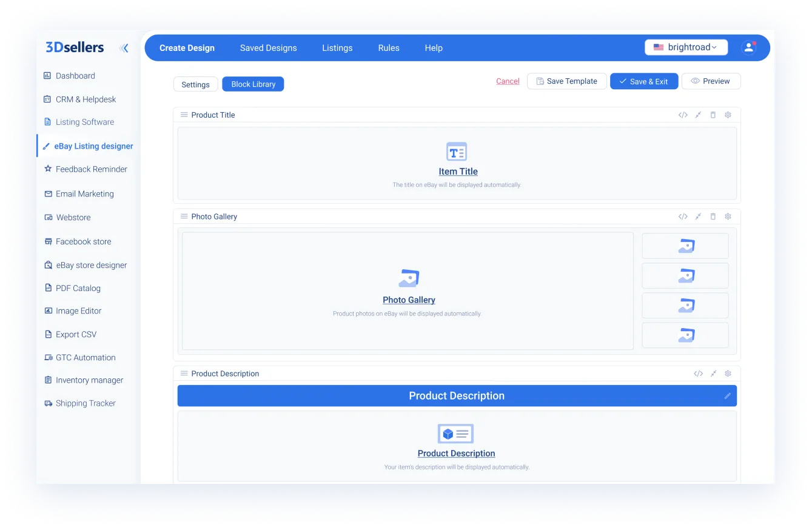The width and height of the screenshot is (812, 527).
Task: Click the Product Description link text
Action: [x=456, y=454]
